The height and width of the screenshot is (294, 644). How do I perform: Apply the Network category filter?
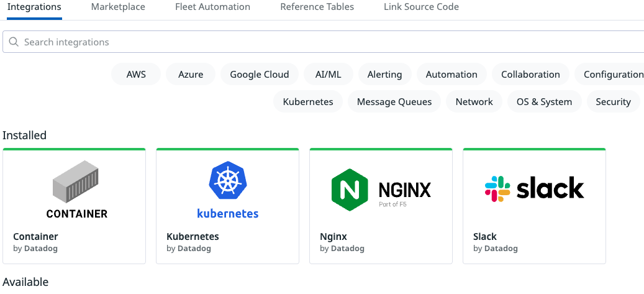[474, 101]
